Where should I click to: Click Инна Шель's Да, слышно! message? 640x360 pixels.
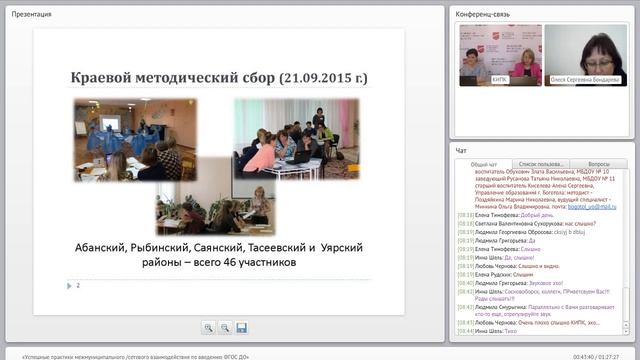click(x=496, y=258)
